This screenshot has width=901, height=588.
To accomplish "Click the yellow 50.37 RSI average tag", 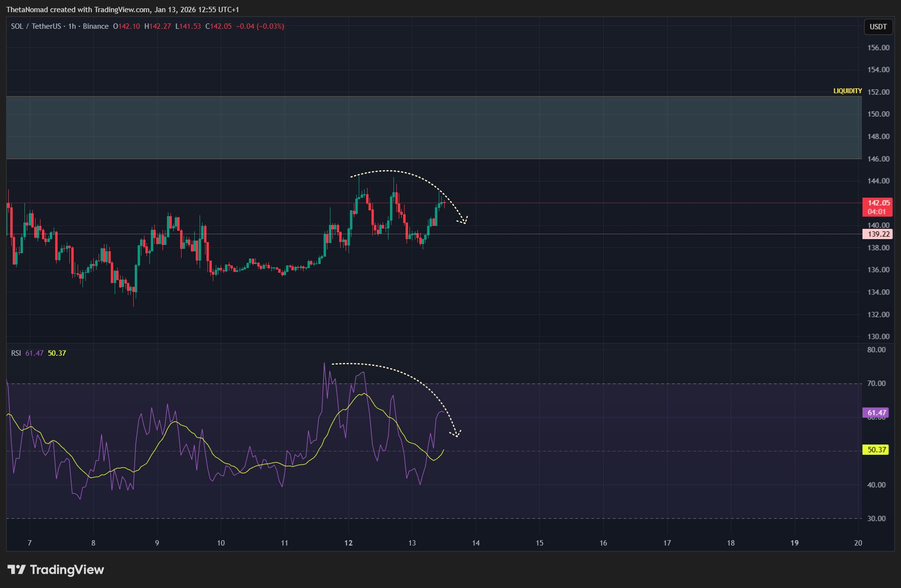I will (x=876, y=450).
